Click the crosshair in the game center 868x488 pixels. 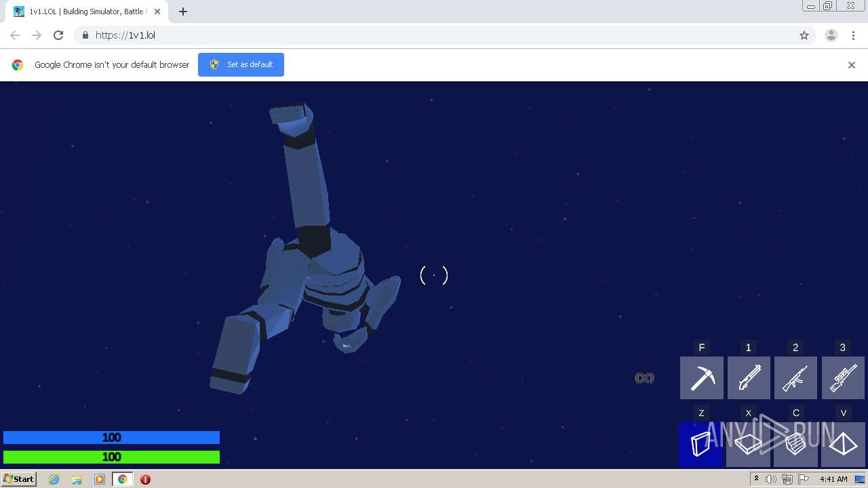434,275
